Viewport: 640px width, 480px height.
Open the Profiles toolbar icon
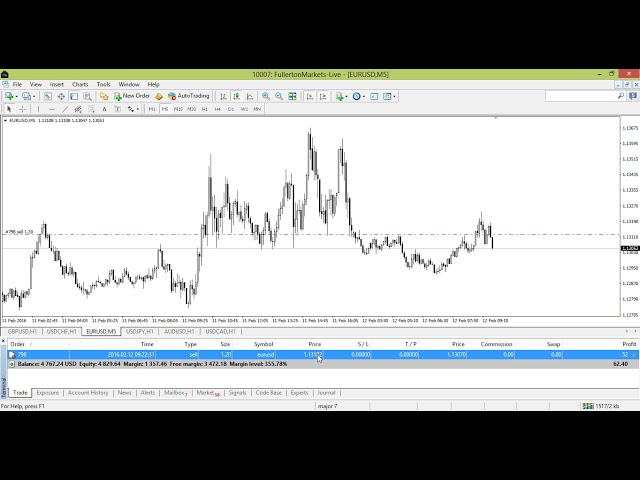[26, 96]
